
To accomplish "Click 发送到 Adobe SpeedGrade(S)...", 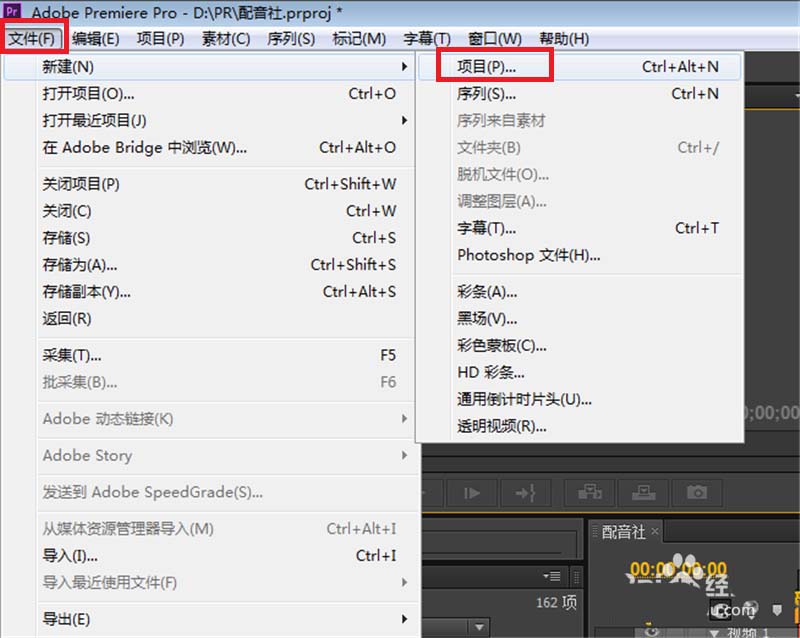I will pos(209,492).
